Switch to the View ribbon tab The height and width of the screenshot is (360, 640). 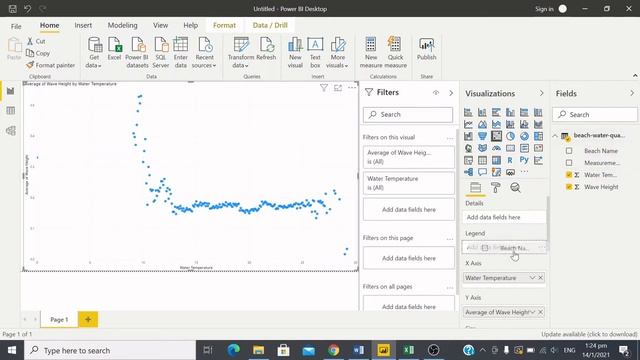[160, 25]
